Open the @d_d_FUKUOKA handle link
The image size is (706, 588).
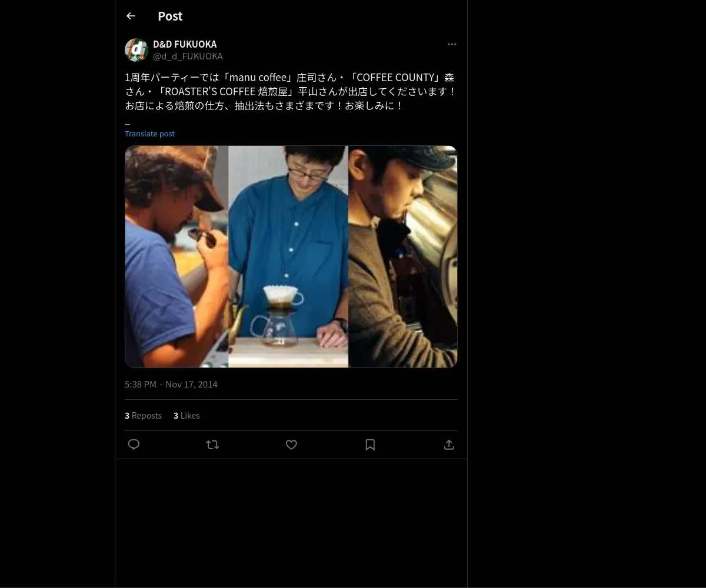click(x=188, y=56)
